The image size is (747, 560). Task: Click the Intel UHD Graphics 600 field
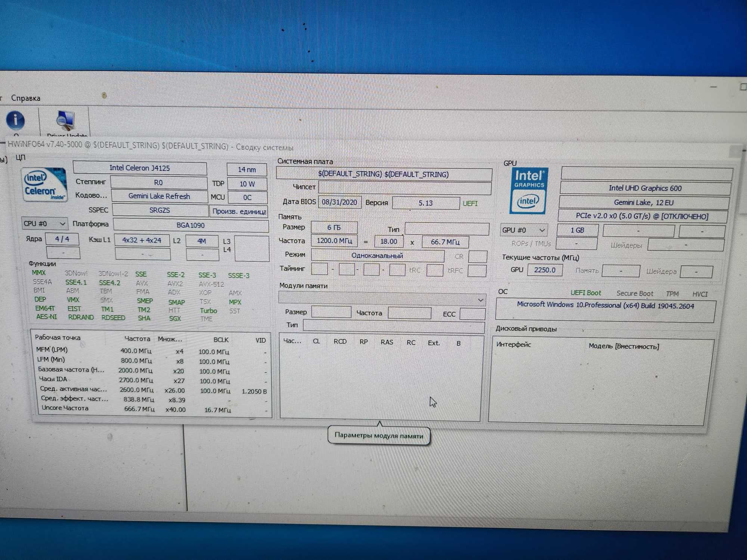(x=645, y=188)
